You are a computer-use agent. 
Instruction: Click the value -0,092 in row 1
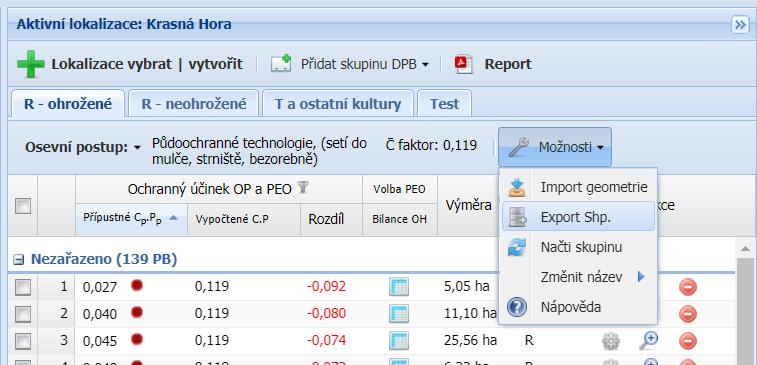(326, 287)
